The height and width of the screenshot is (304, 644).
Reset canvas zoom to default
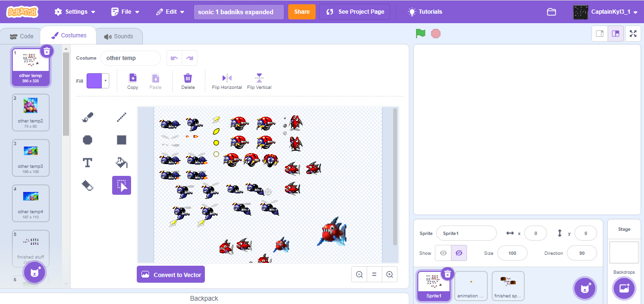tap(374, 274)
